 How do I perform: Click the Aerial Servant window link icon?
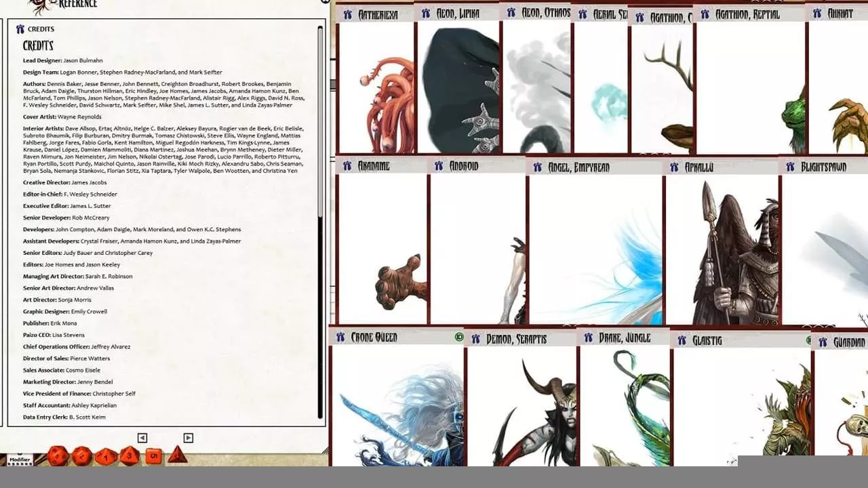point(583,14)
